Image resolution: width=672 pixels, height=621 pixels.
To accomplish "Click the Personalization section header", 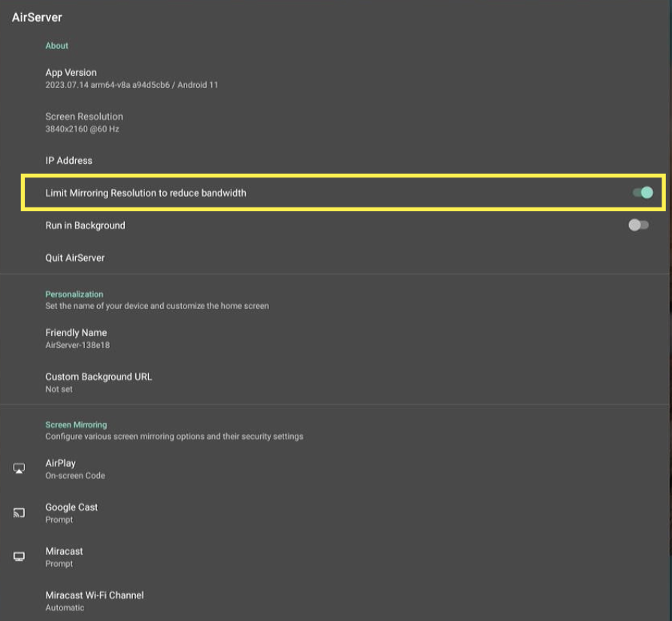I will point(74,294).
